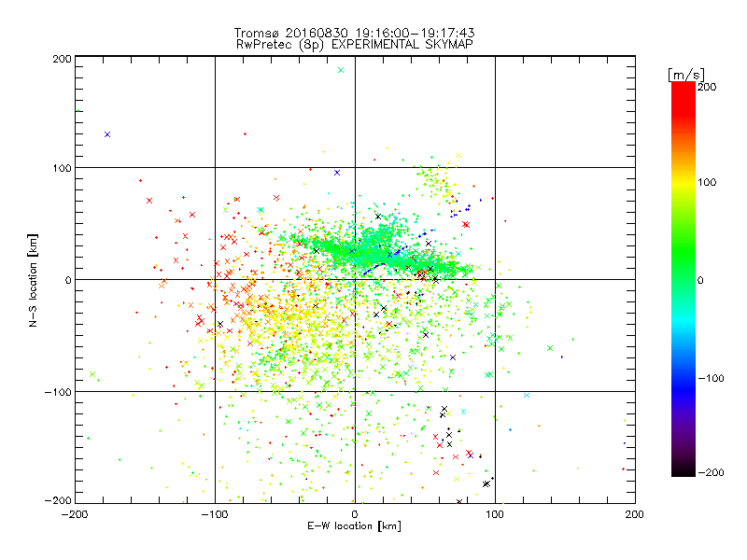
Task: Click the cyan X marker just below -100 line at right
Action: click(x=527, y=395)
